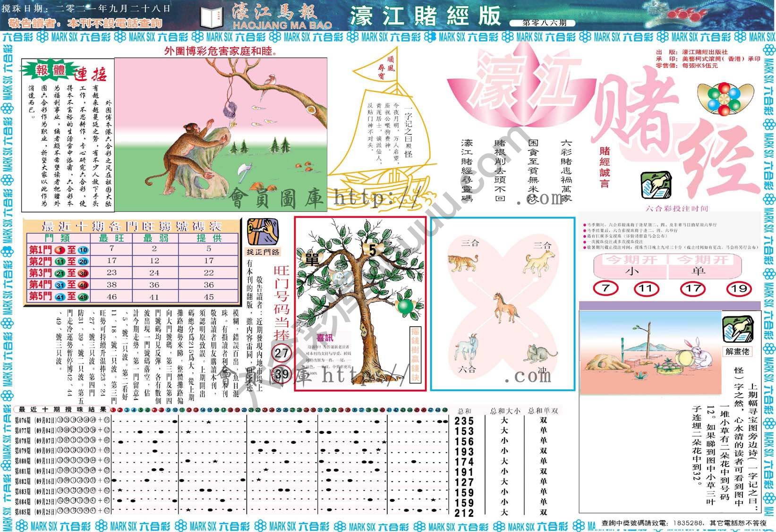Click the 零售價 每張HK$伍元 price line
776x532 pixels.
(x=687, y=66)
